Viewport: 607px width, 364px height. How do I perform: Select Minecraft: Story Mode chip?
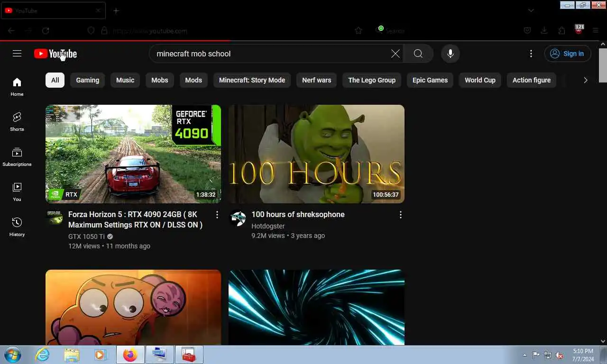(x=252, y=80)
